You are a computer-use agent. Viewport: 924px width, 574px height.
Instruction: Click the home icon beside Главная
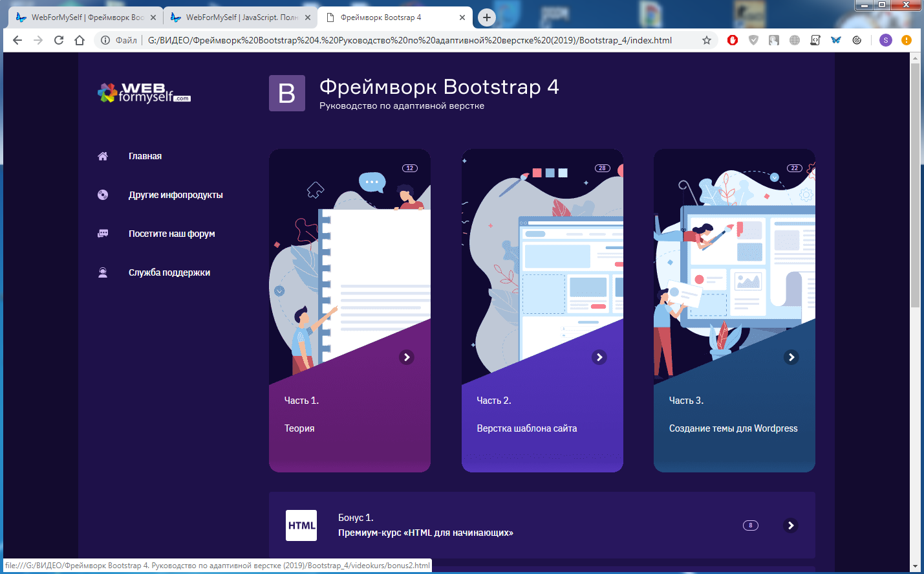pyautogui.click(x=103, y=156)
